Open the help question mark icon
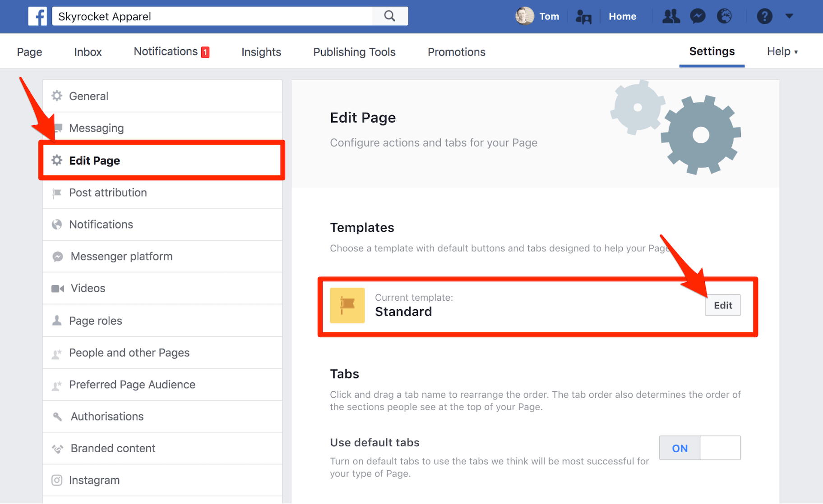 [x=764, y=16]
